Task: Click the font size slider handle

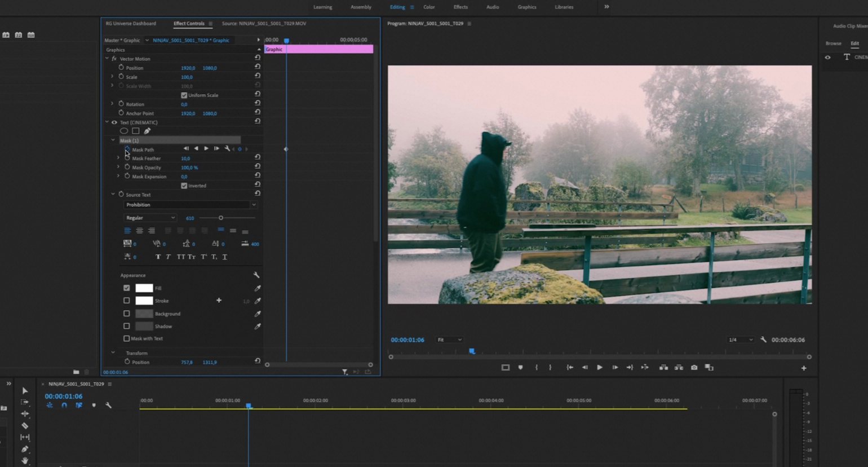Action: tap(221, 218)
